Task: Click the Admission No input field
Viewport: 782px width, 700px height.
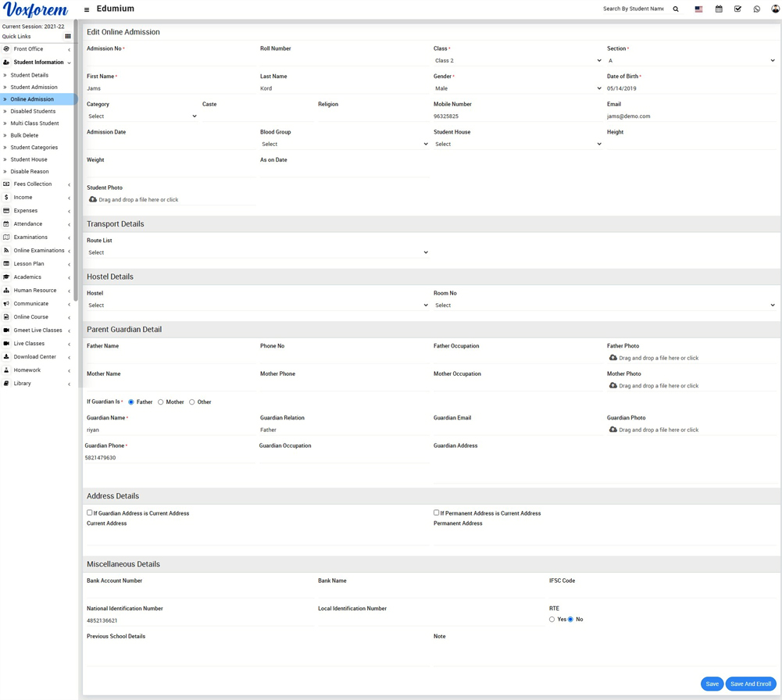Action: (x=170, y=61)
